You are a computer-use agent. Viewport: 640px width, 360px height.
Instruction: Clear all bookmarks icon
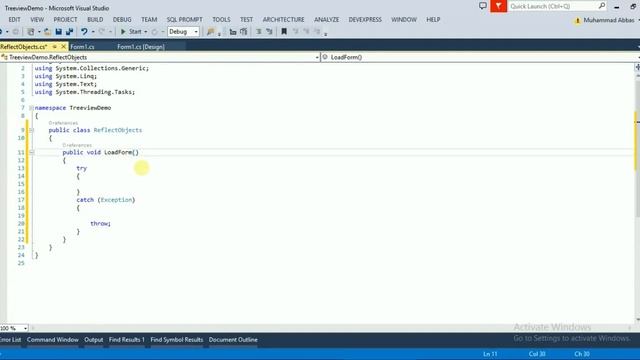pyautogui.click(x=317, y=31)
